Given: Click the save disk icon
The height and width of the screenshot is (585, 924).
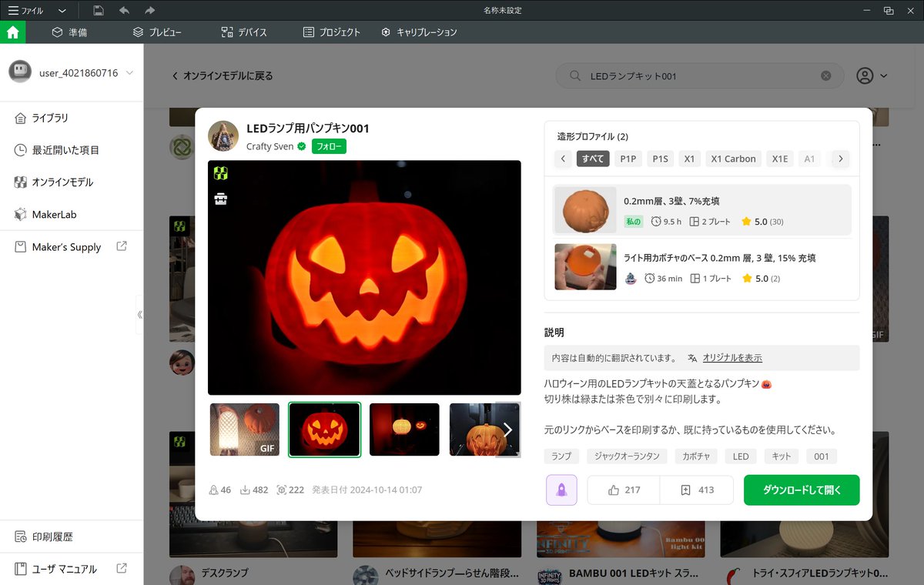Looking at the screenshot, I should coord(99,11).
